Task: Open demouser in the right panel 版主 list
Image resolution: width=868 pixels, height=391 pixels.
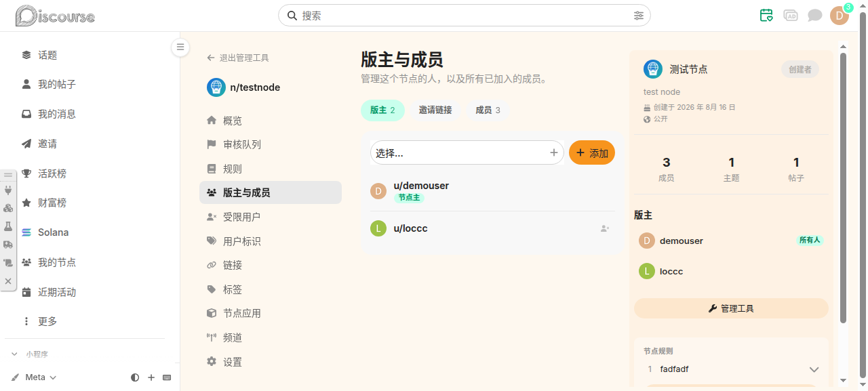Action: (x=681, y=241)
